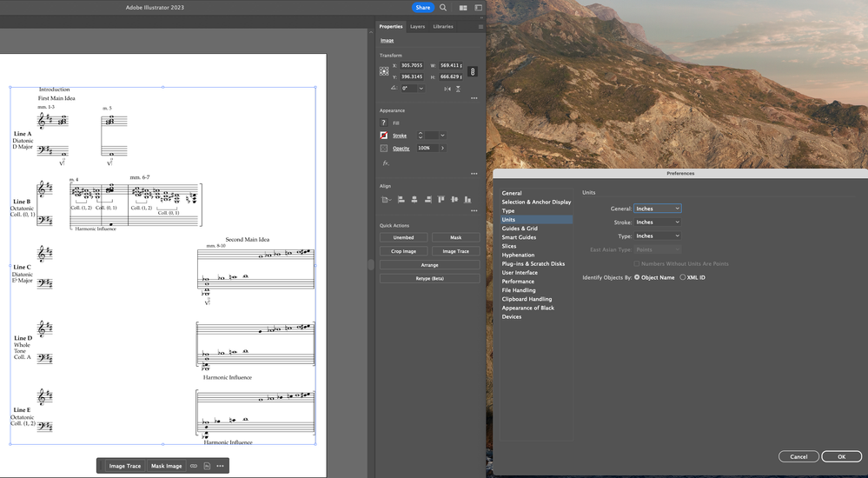Click vertical align center icon
This screenshot has height=478, width=868.
click(x=454, y=199)
